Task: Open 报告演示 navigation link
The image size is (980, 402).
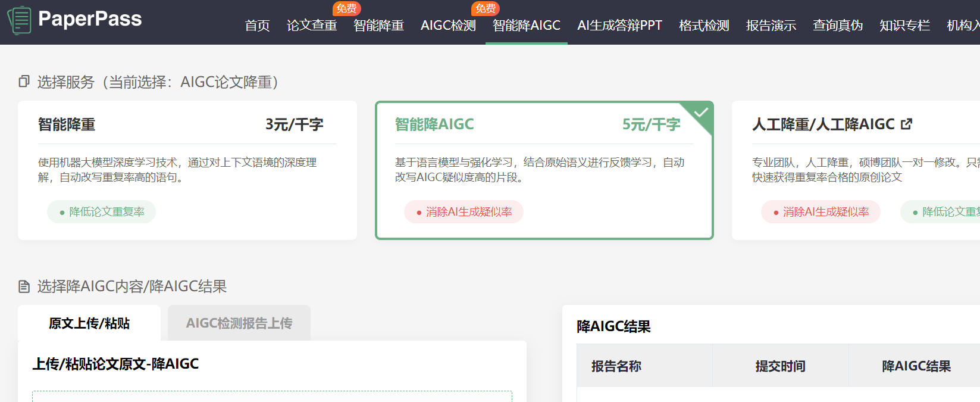Action: [771, 26]
